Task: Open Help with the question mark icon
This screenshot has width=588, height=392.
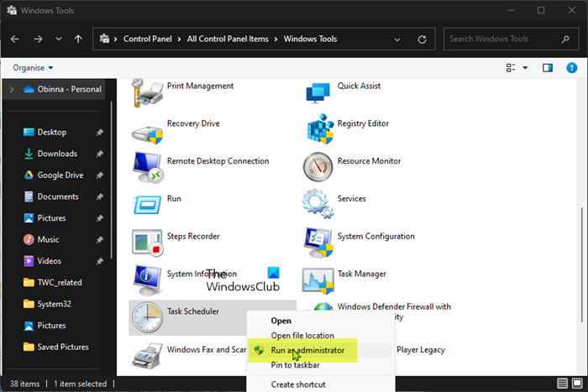Action: pos(571,68)
